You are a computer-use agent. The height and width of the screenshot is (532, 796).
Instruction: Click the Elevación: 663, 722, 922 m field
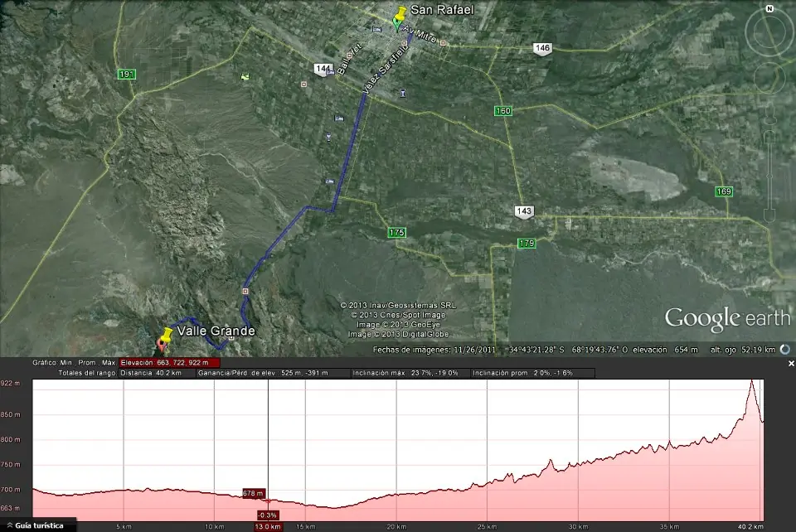coord(169,363)
